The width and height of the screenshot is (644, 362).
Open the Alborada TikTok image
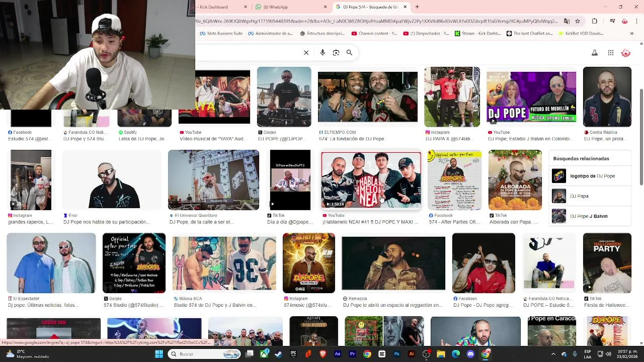[x=515, y=180]
